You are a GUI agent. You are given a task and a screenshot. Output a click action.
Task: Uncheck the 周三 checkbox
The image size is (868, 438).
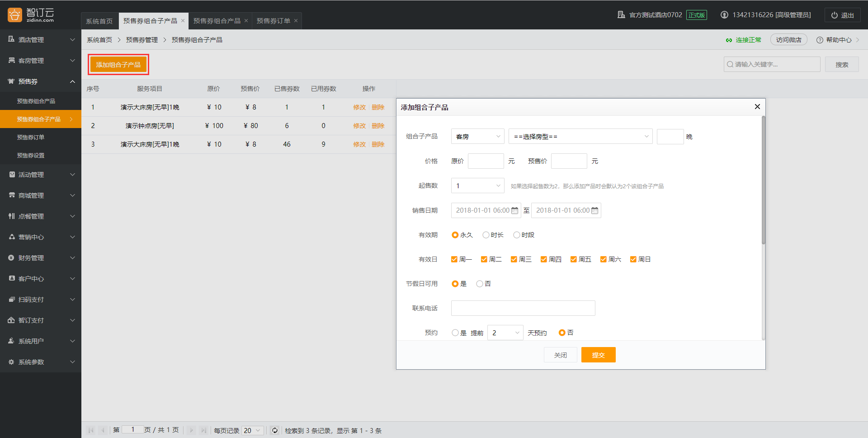pyautogui.click(x=514, y=259)
